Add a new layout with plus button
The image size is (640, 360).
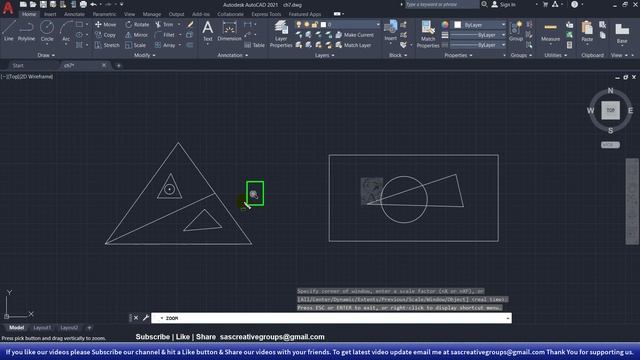(89, 327)
